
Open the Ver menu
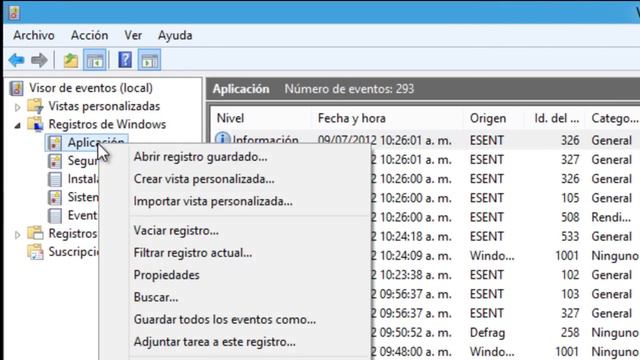(x=133, y=36)
